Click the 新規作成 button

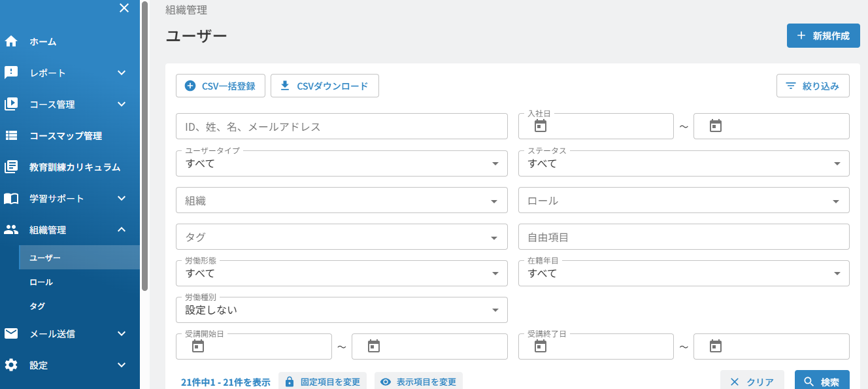(823, 36)
